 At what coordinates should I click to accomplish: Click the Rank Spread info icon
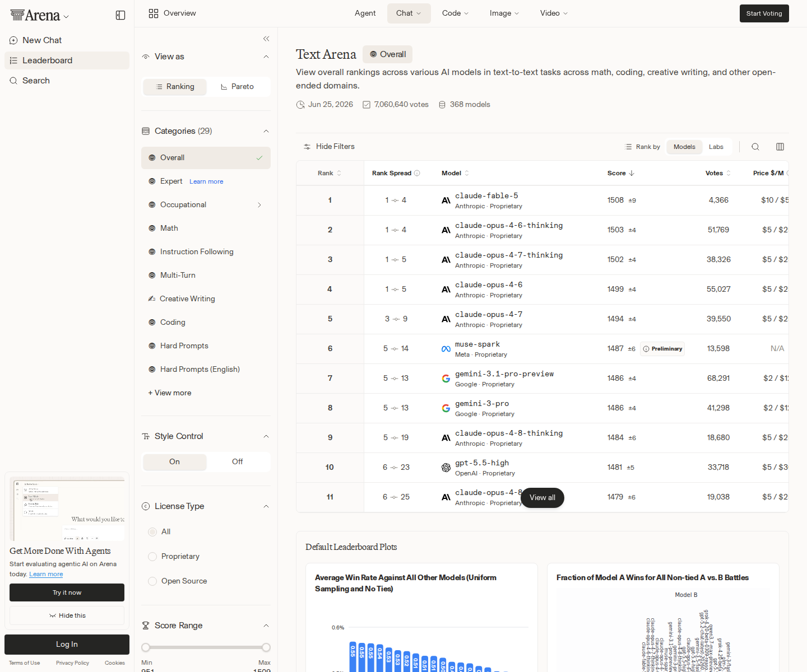[417, 173]
